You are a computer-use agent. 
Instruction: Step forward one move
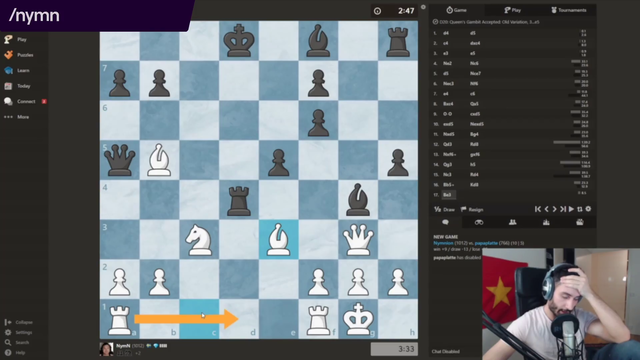point(554,209)
